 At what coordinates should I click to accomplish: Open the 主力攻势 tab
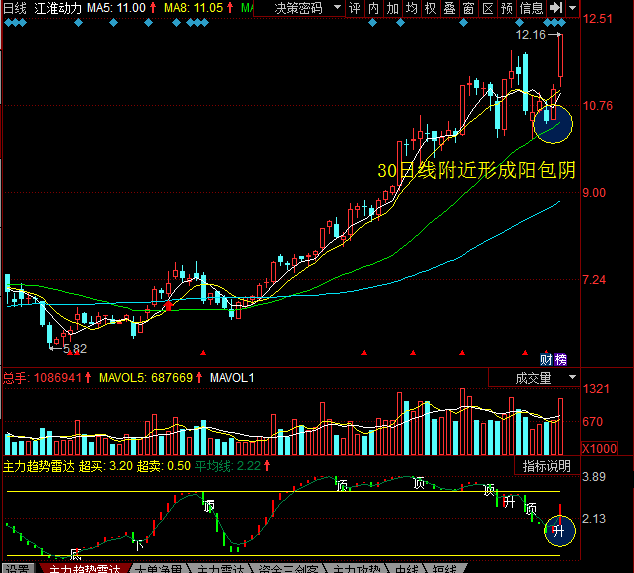pos(357,569)
